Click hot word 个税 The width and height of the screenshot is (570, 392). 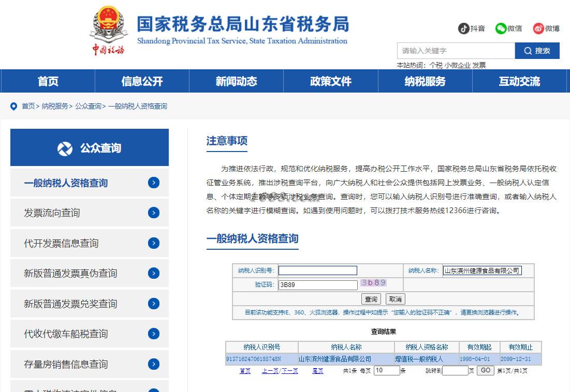coord(436,65)
